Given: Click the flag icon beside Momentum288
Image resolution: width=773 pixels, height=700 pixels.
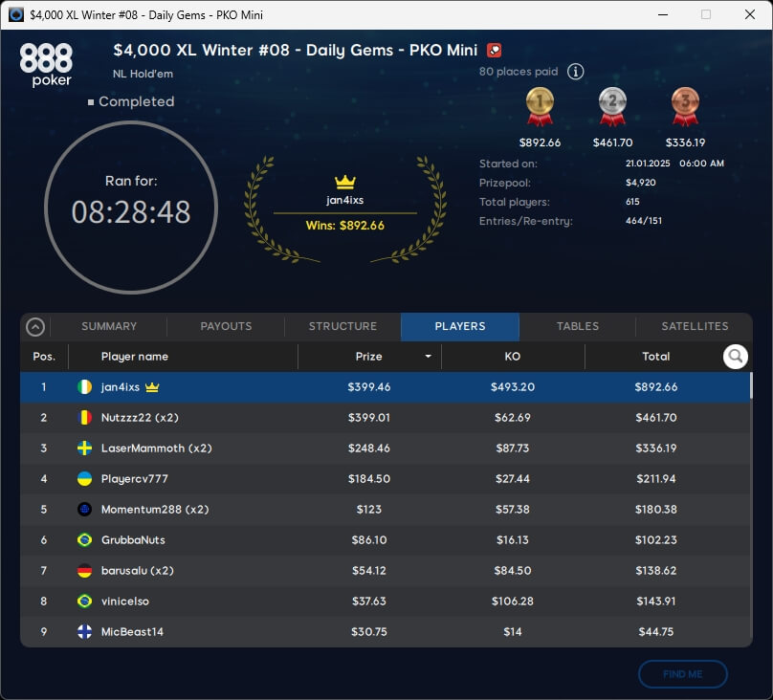Looking at the screenshot, I should point(85,509).
